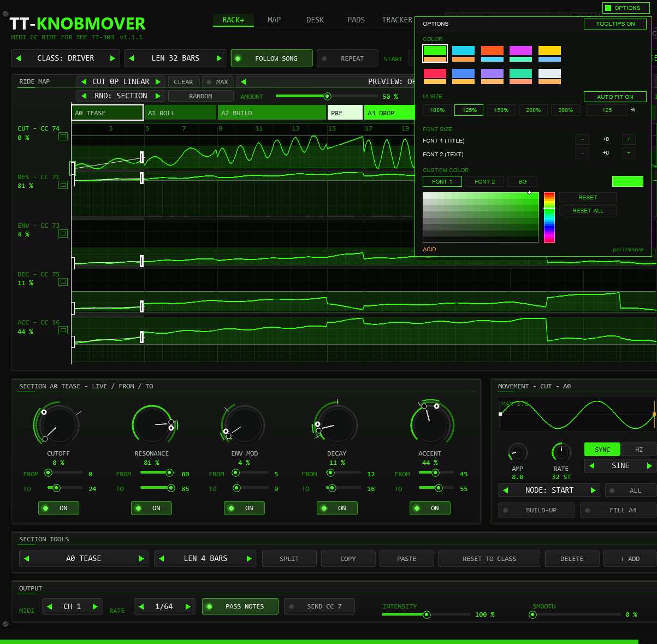Turn off the RESONANCE ON toggle
Screen dimensions: 657x644
point(151,509)
